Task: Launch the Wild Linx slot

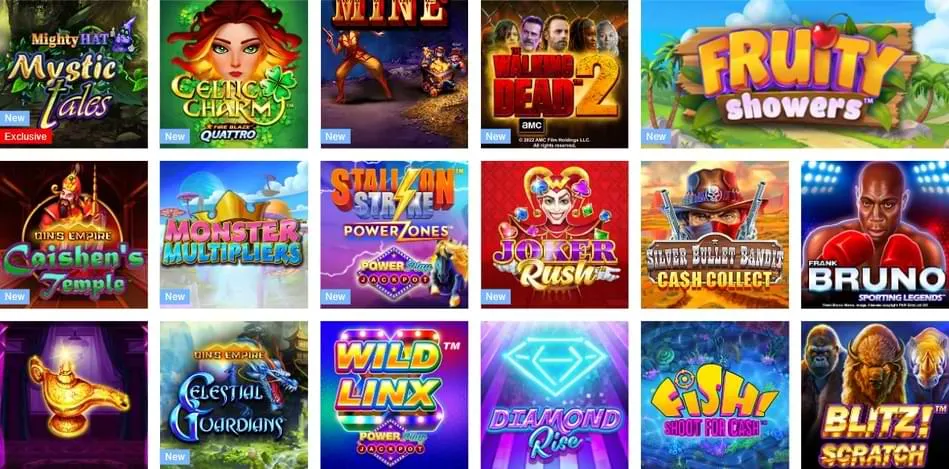Action: click(x=394, y=395)
